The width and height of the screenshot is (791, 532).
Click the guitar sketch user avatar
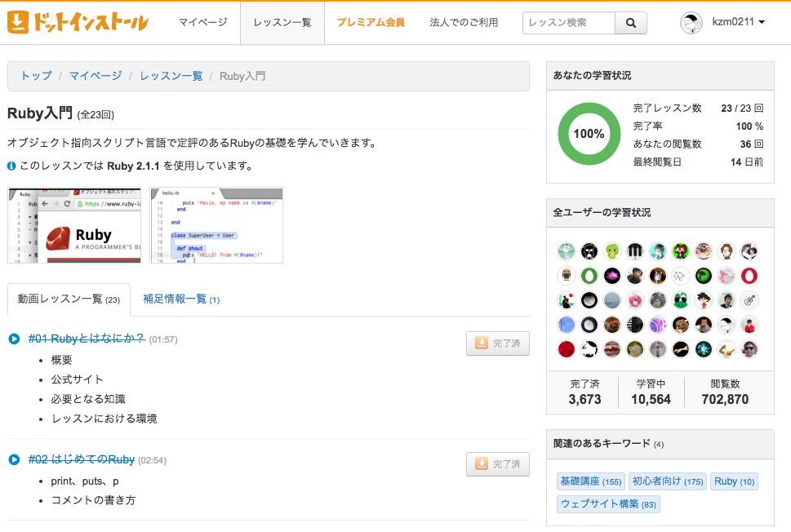(749, 300)
